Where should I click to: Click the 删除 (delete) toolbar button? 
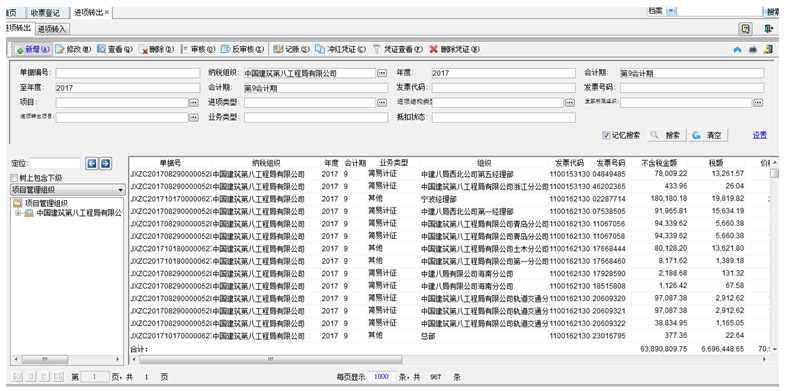coord(156,49)
